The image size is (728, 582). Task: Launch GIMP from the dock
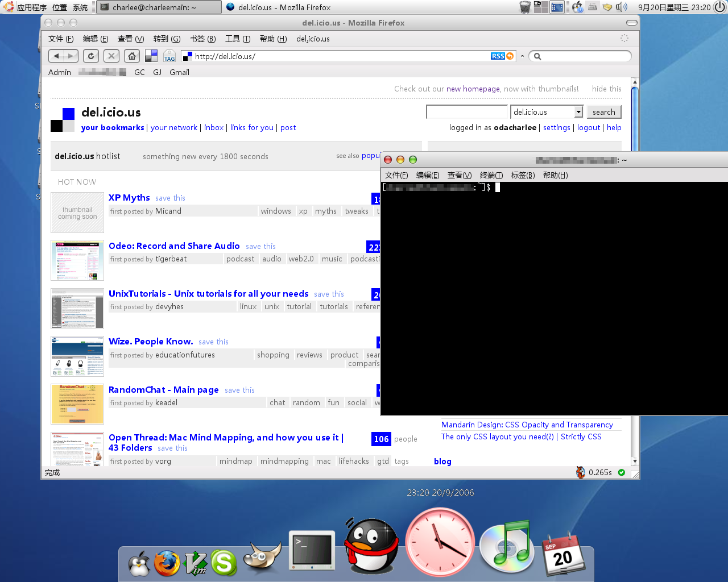[263, 558]
